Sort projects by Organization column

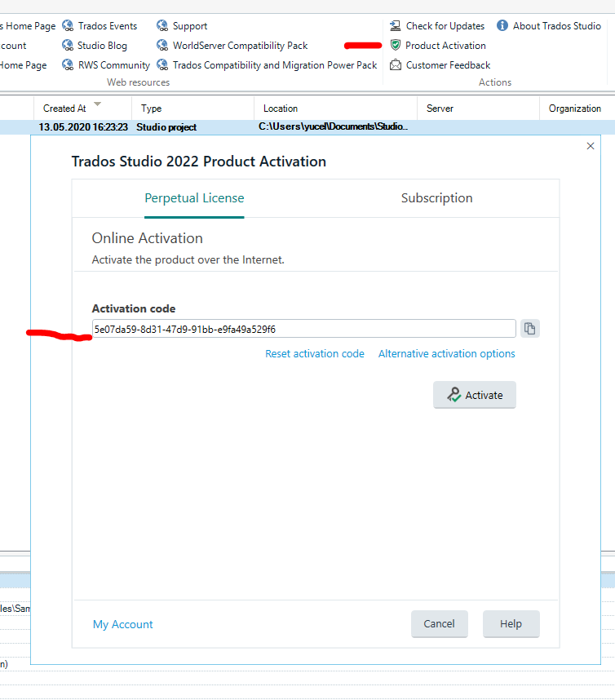pos(577,108)
